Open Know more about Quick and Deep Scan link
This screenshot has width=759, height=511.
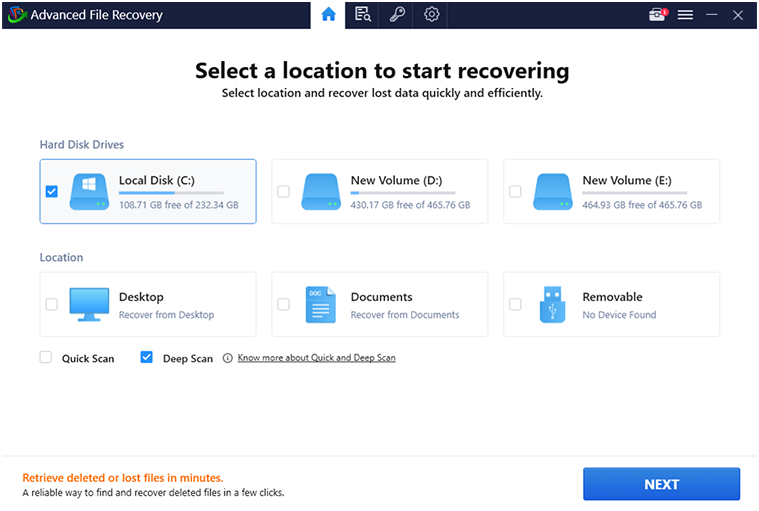tap(317, 358)
